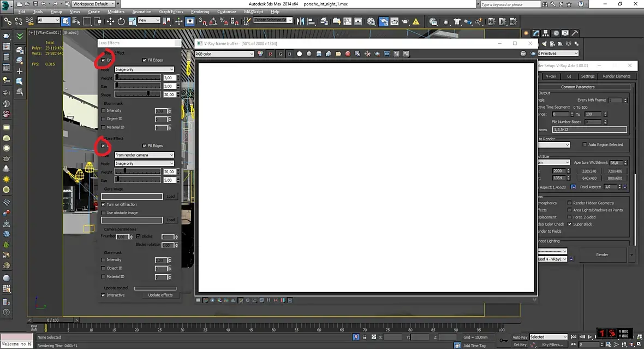Image resolution: width=644 pixels, height=349 pixels.
Task: Click the yellow warning triangle icon
Action: coord(416,21)
